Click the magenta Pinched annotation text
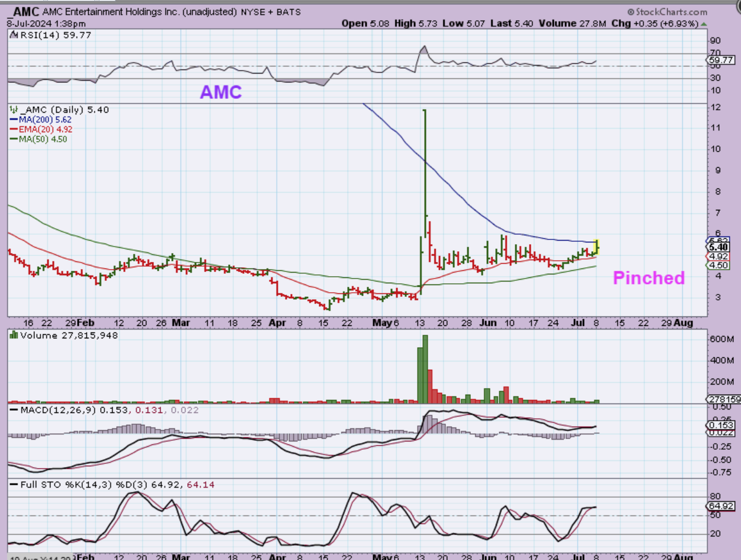This screenshot has height=560, width=741. pos(649,278)
